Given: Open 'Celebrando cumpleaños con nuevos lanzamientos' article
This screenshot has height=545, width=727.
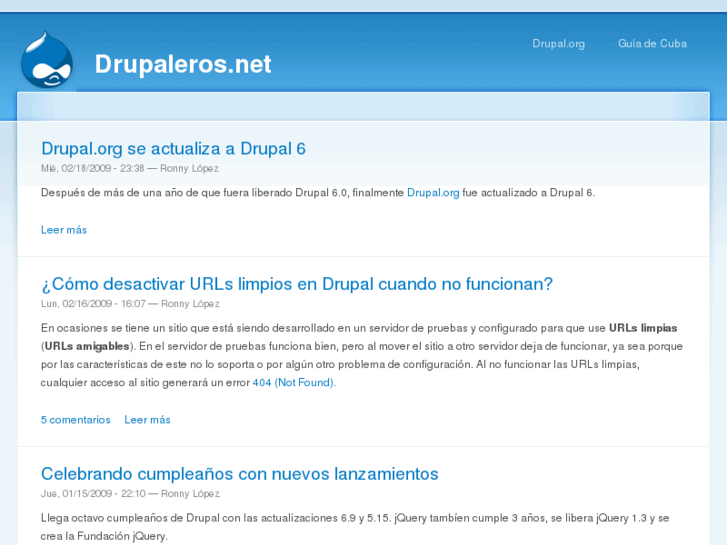Looking at the screenshot, I should [240, 474].
